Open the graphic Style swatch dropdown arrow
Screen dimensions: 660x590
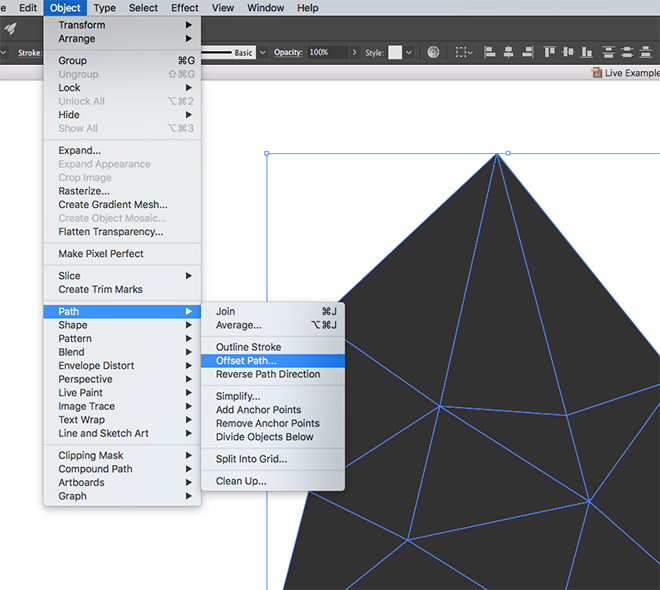410,52
